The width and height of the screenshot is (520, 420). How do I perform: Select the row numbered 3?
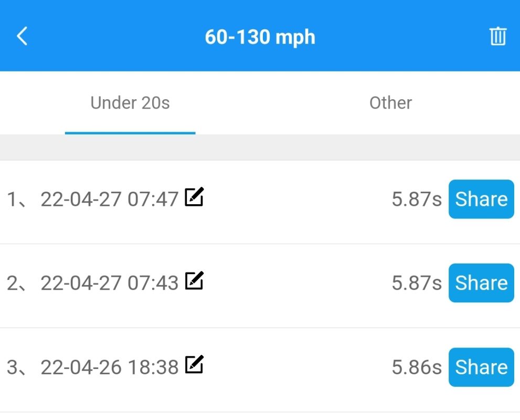tap(260, 370)
